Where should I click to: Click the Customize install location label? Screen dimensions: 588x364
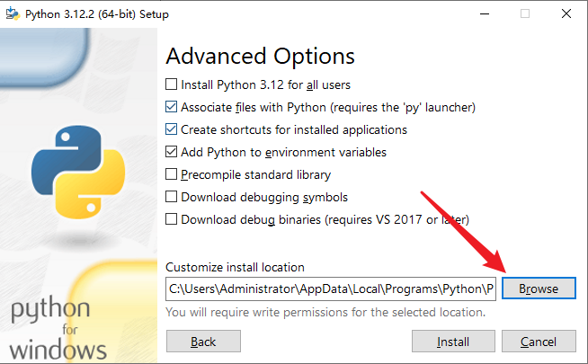pyautogui.click(x=235, y=268)
